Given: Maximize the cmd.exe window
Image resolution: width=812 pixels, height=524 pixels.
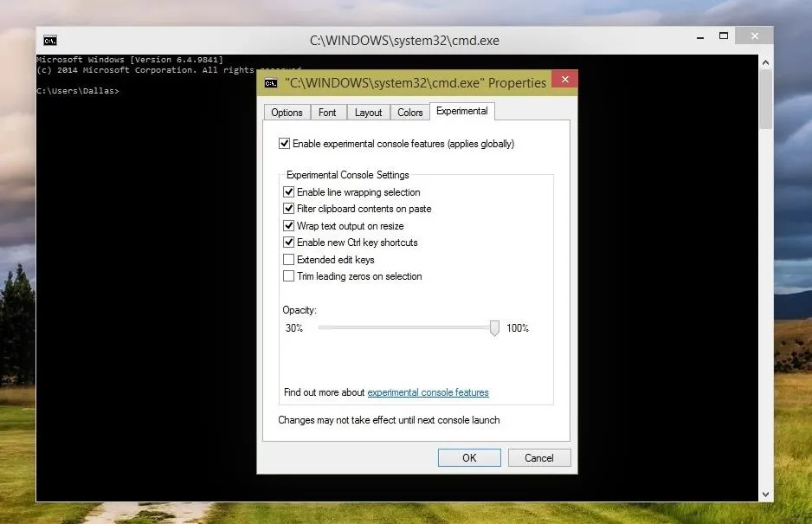Looking at the screenshot, I should pos(724,36).
